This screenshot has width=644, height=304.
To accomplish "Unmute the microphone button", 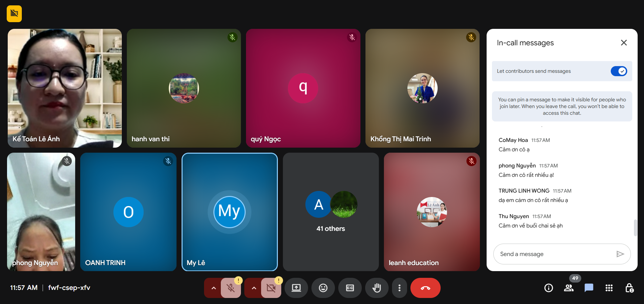I will [x=231, y=288].
